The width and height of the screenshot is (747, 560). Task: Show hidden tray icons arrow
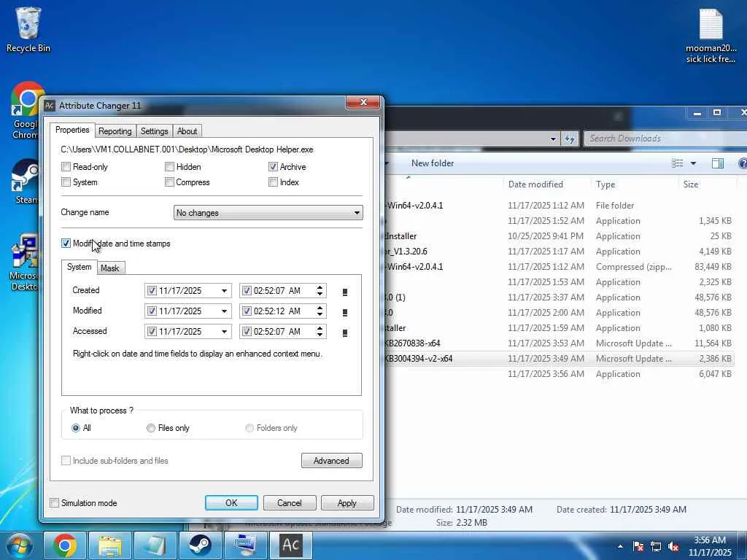[x=620, y=546]
